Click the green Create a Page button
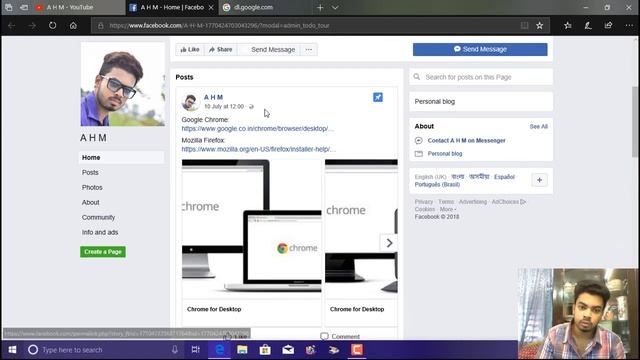Viewport: 640px width, 360px height. (103, 252)
